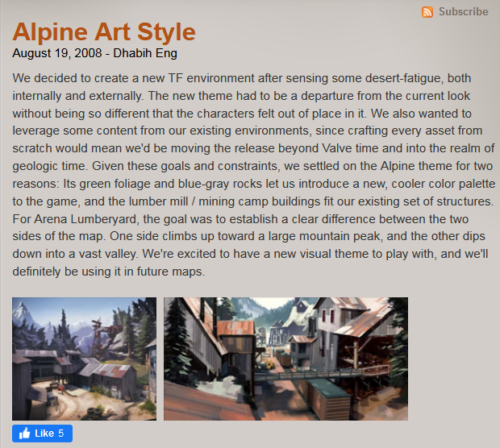The height and width of the screenshot is (448, 500).
Task: Click the words 'definitely be using it in future maps.'
Action: (108, 272)
